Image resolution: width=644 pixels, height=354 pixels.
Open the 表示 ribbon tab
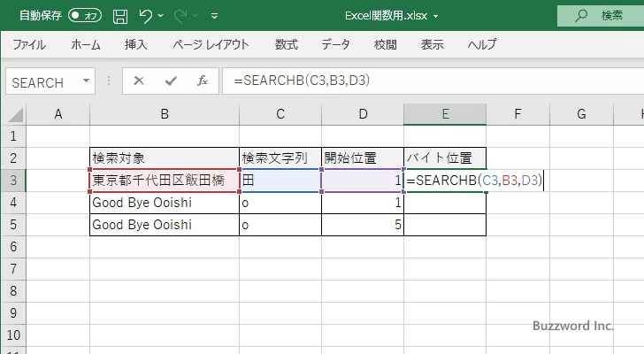click(432, 44)
